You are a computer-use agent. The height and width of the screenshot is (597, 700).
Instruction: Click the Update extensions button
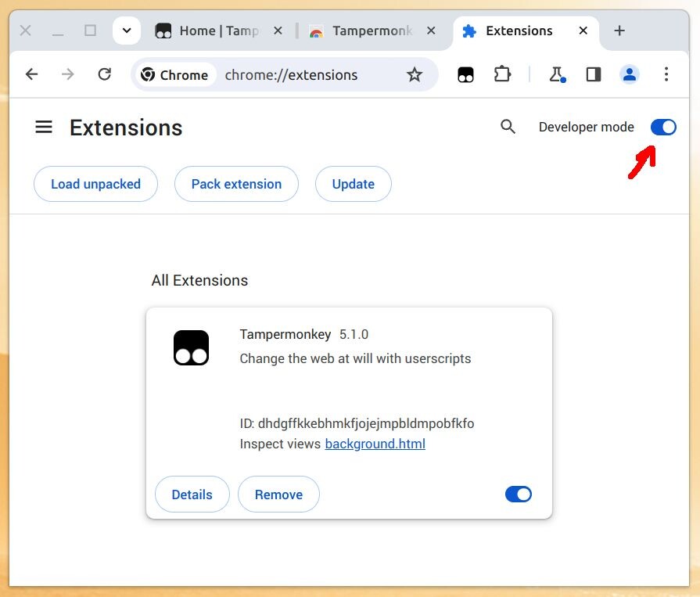353,184
